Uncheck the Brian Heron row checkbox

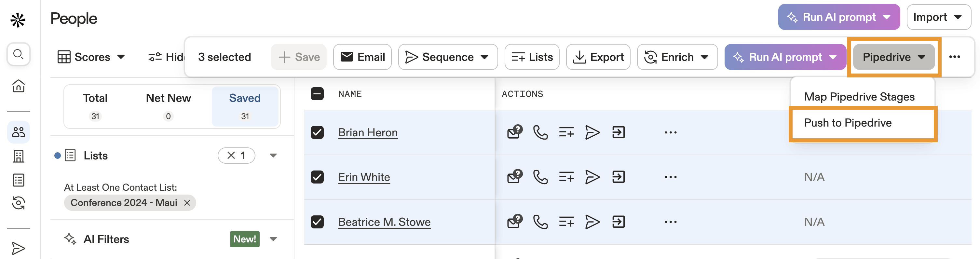coord(317,132)
